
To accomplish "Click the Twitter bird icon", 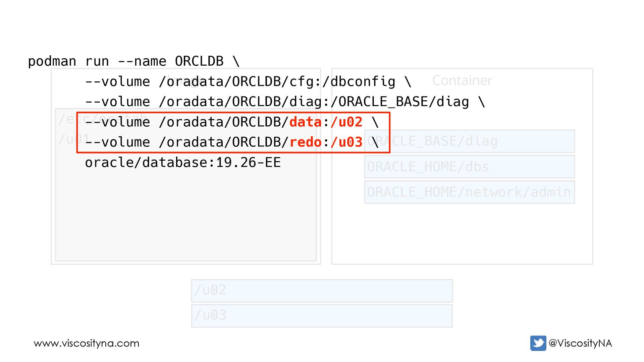I will pos(538,343).
